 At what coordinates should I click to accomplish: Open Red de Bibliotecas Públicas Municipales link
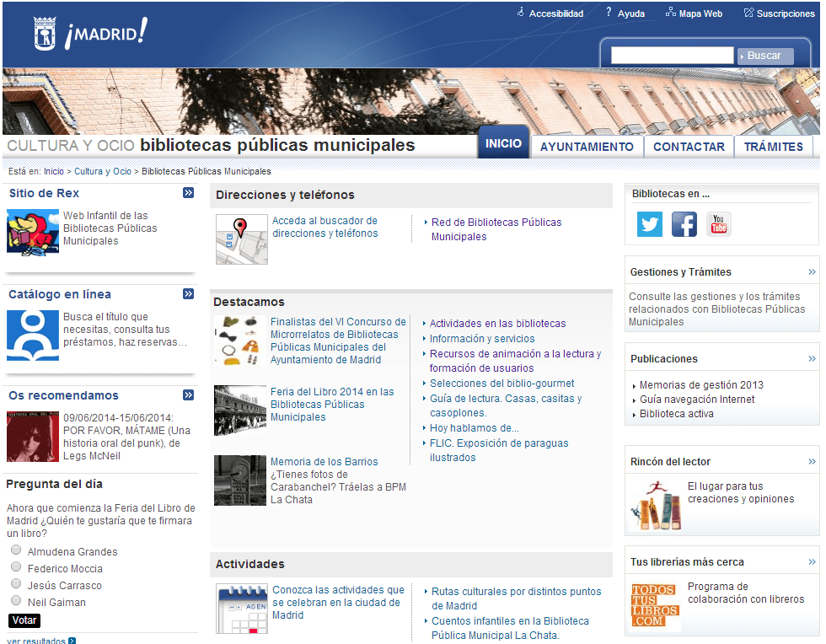click(x=496, y=229)
